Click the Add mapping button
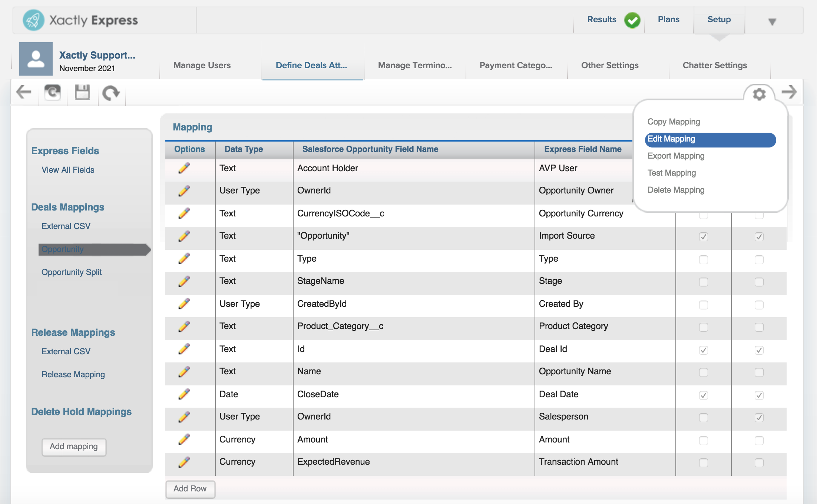The image size is (817, 504). click(x=74, y=447)
